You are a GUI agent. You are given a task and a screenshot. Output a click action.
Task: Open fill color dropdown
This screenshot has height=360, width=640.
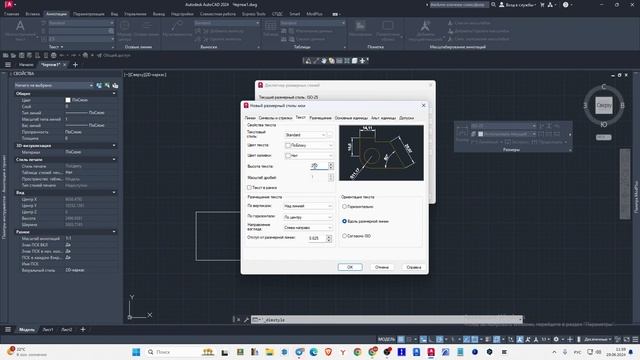pyautogui.click(x=309, y=156)
